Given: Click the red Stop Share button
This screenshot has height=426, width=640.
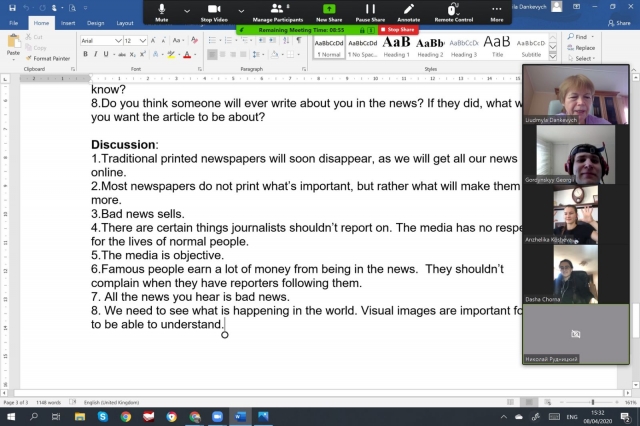Looking at the screenshot, I should (x=400, y=30).
